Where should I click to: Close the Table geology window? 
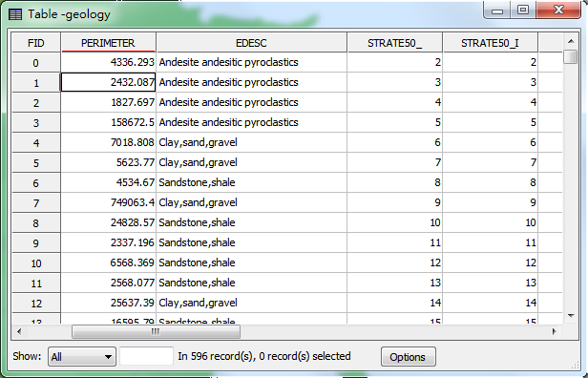(x=558, y=10)
